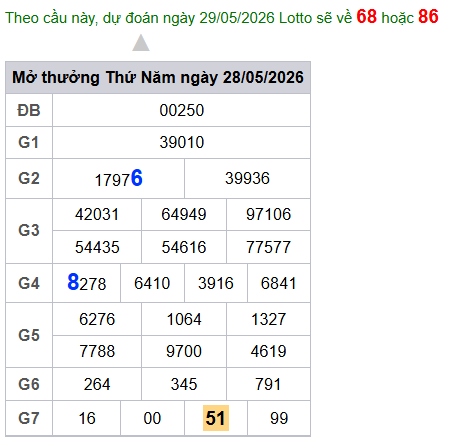
Task: Select the G1 row label
Action: click(29, 142)
